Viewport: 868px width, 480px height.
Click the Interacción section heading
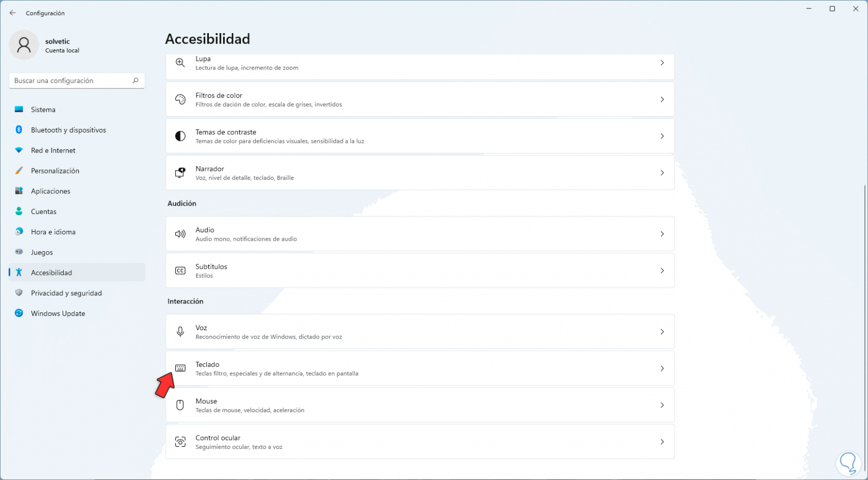[185, 301]
